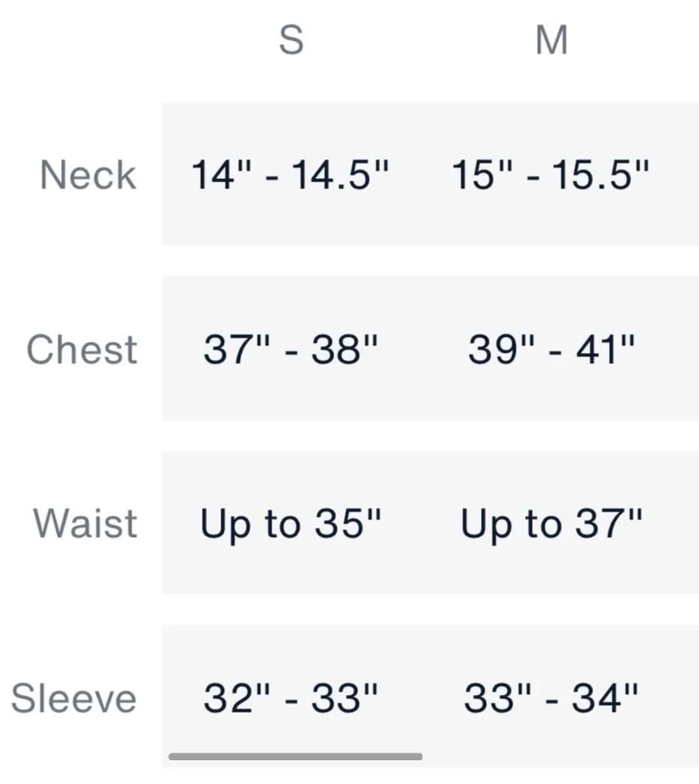Viewport: 699px width, 784px height.
Task: Click the number 14.5" in the neck row
Action: pyautogui.click(x=340, y=175)
